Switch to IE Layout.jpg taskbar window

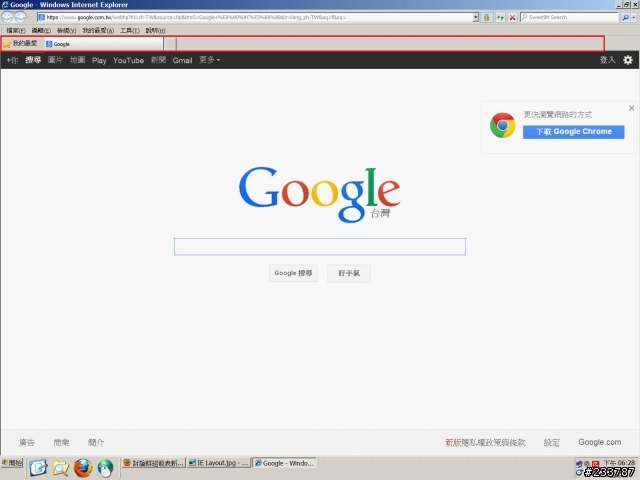coord(218,463)
